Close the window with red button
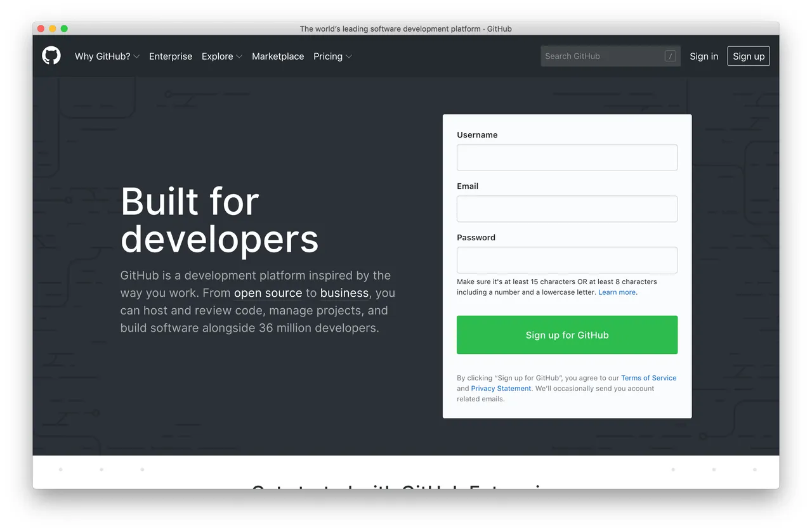Screen dimensions: 812x532 click(x=41, y=29)
